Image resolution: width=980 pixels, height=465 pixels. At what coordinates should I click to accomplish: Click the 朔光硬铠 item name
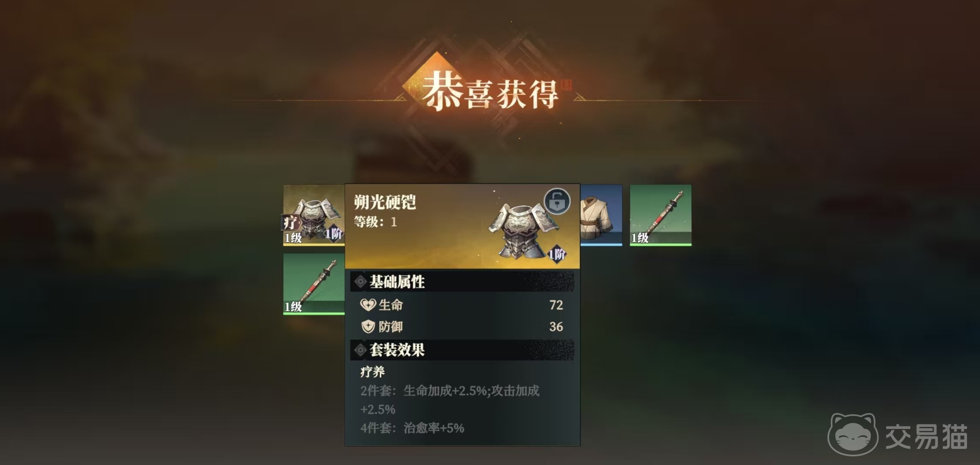[x=385, y=202]
